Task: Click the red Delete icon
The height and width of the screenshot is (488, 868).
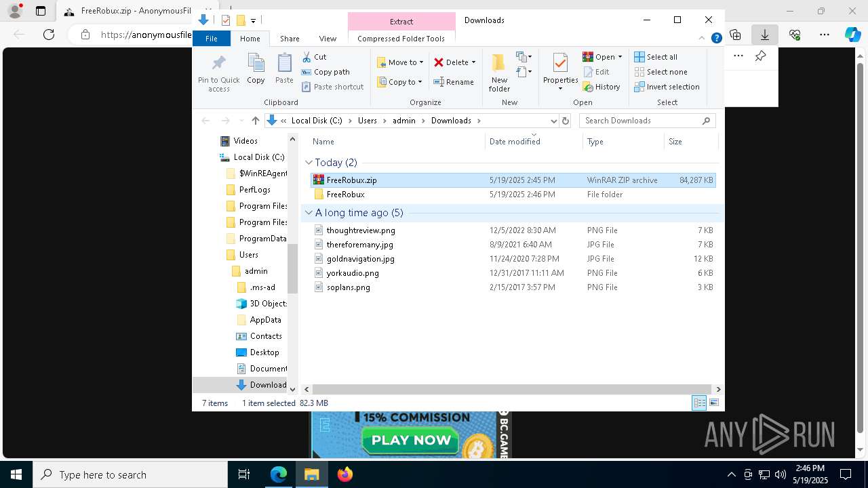Action: click(439, 62)
